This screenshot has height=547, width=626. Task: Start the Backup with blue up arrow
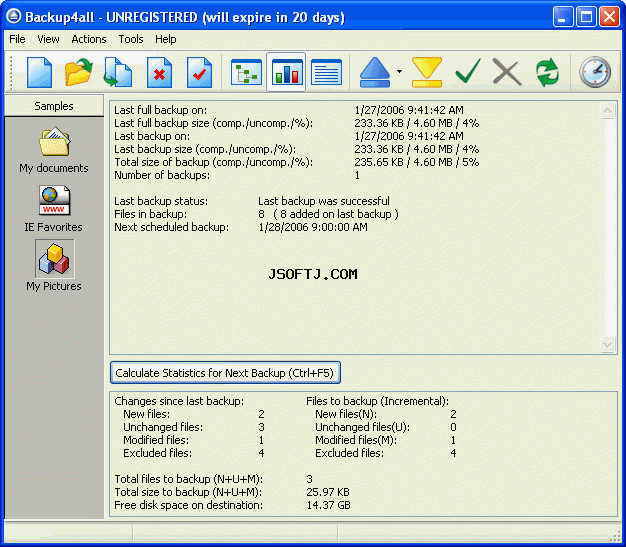tap(374, 72)
